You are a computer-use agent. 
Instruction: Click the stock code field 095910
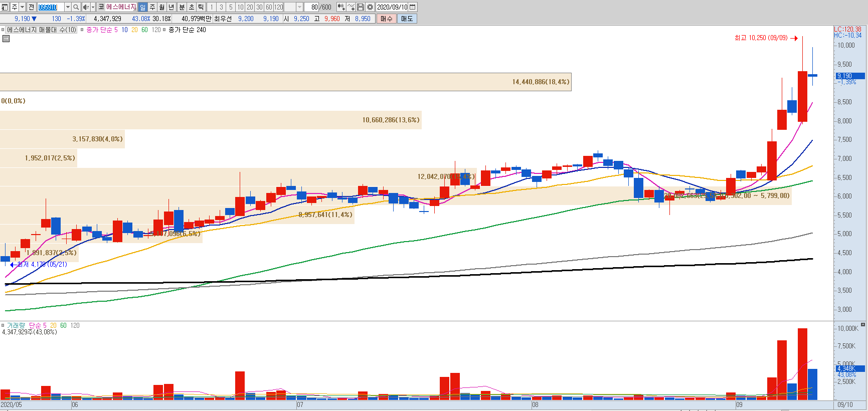(51, 7)
